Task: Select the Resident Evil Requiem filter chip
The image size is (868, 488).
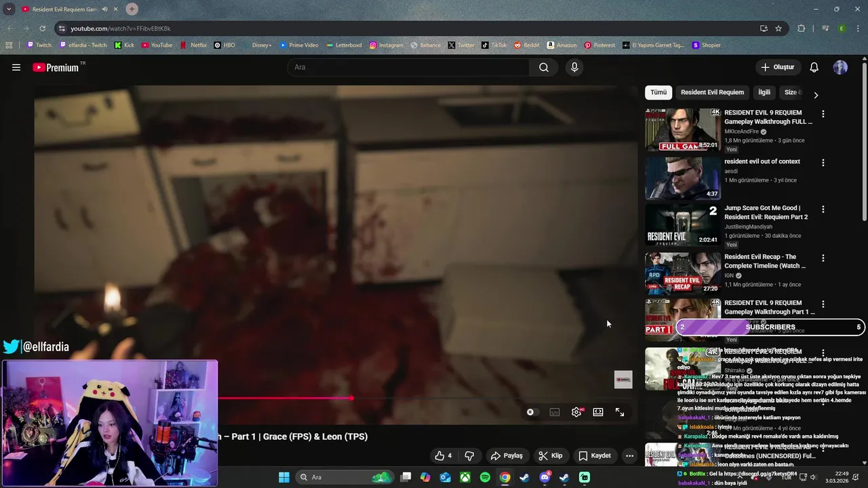Action: click(712, 92)
